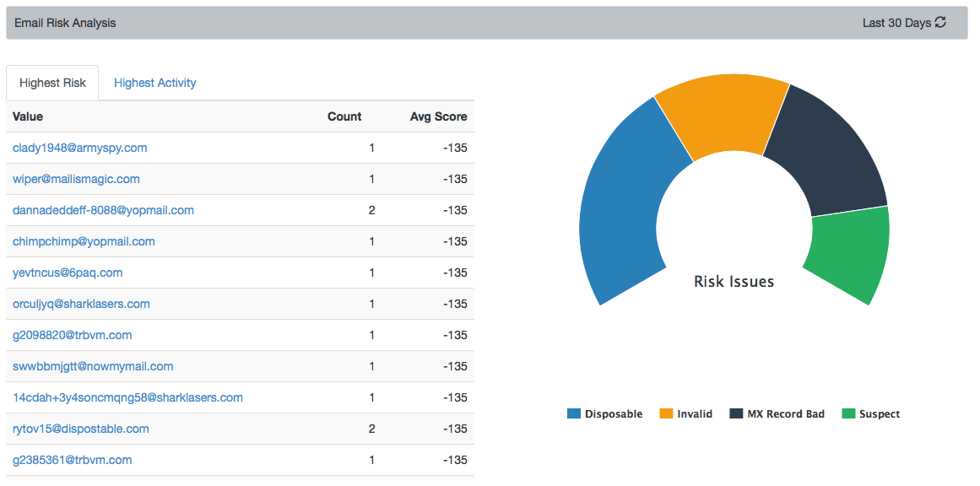980x486 pixels.
Task: Open the rytov15@dispostable.com entry
Action: pyautogui.click(x=81, y=429)
